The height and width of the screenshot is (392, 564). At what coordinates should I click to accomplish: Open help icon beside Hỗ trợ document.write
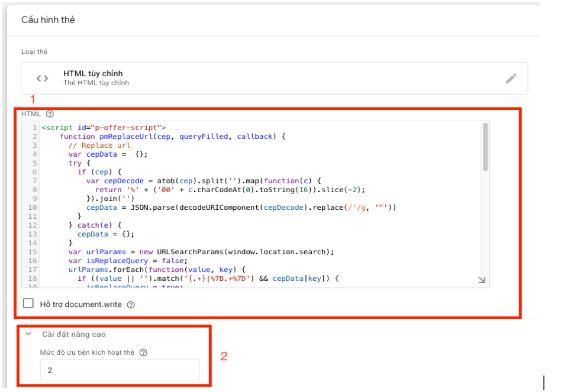pyautogui.click(x=131, y=304)
